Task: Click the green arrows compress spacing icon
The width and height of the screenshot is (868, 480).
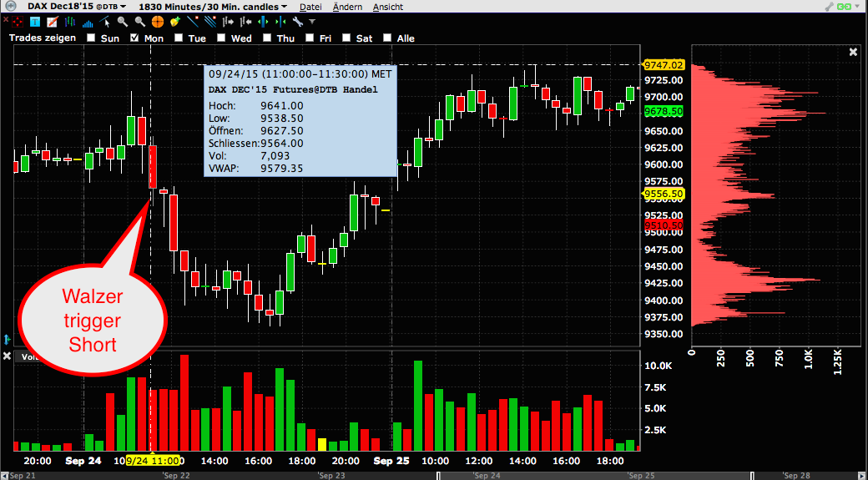Action: click(280, 23)
